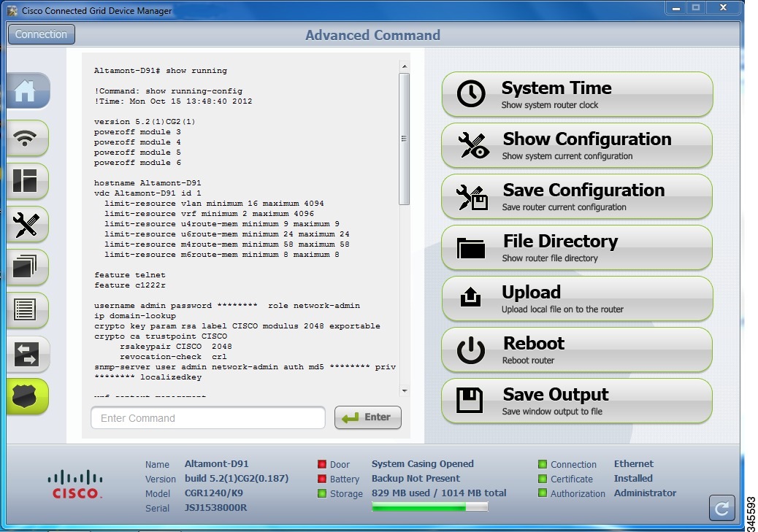The width and height of the screenshot is (758, 532).
Task: Click the device name Altamont-D91 value
Action: 217,464
